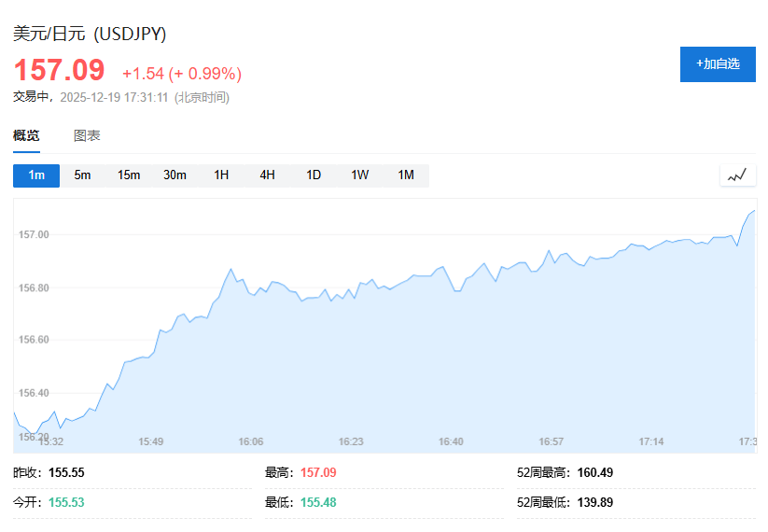Image resolution: width=768 pixels, height=532 pixels.
Task: Show the 1W weekly chart
Action: pos(359,175)
